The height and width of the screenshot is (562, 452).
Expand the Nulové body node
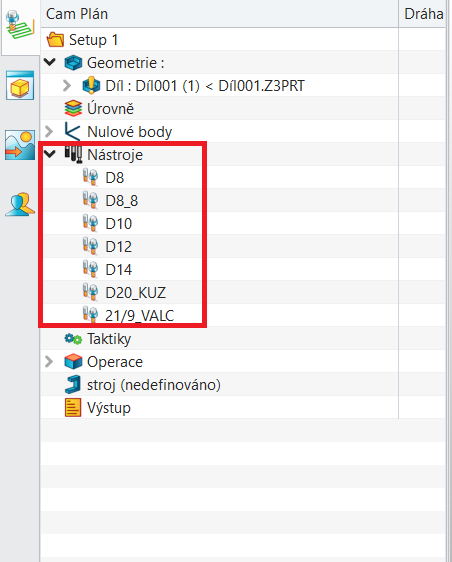pos(49,132)
